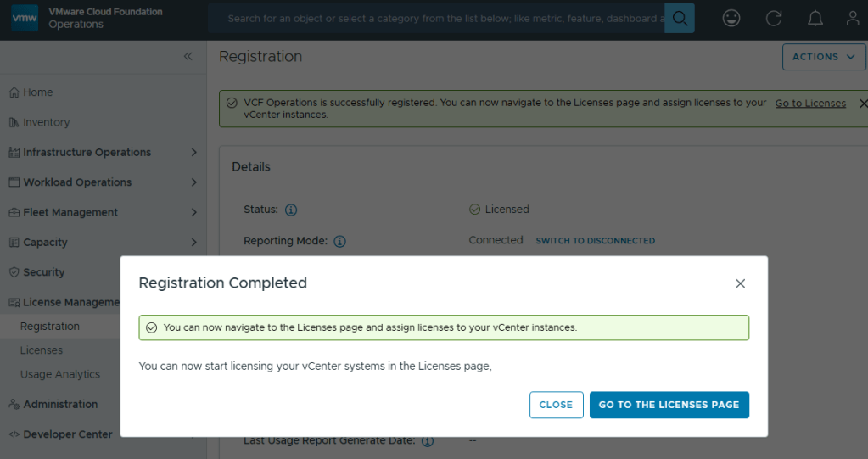Open the user profile icon

point(853,18)
